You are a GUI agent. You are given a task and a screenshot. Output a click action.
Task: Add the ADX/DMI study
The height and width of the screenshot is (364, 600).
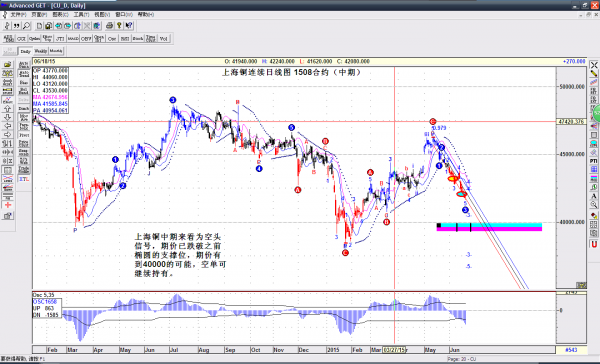[8, 38]
